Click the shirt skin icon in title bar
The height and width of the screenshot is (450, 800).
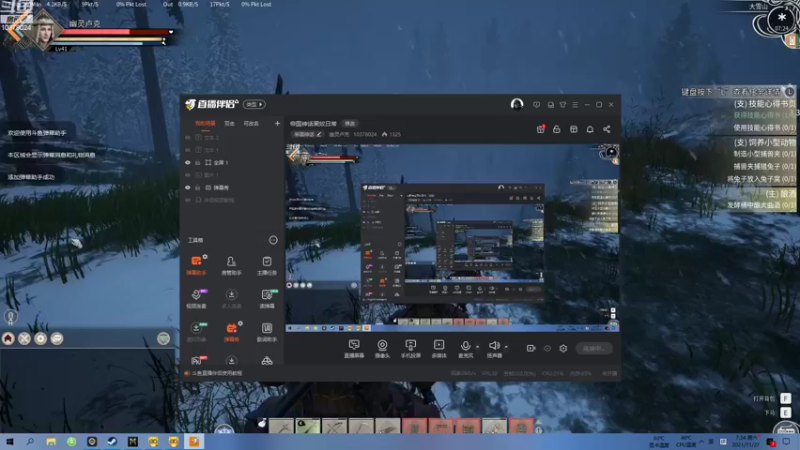[x=563, y=105]
